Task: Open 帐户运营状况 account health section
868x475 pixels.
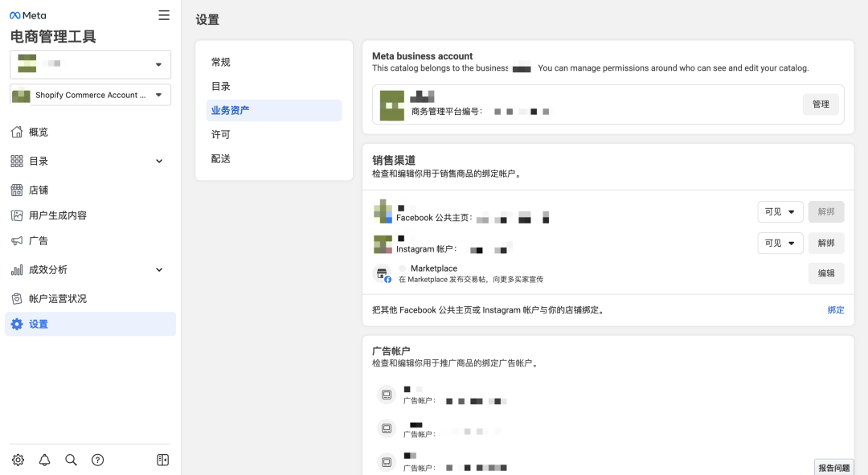Action: coord(18,298)
